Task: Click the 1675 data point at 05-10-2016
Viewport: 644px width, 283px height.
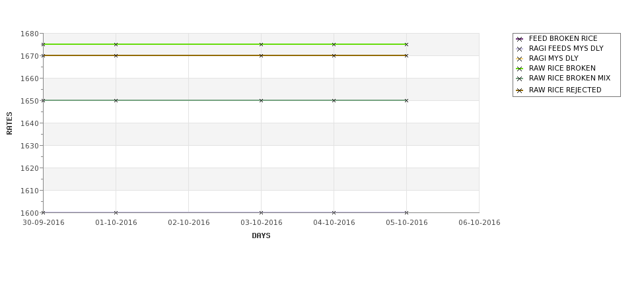Action: coord(406,44)
